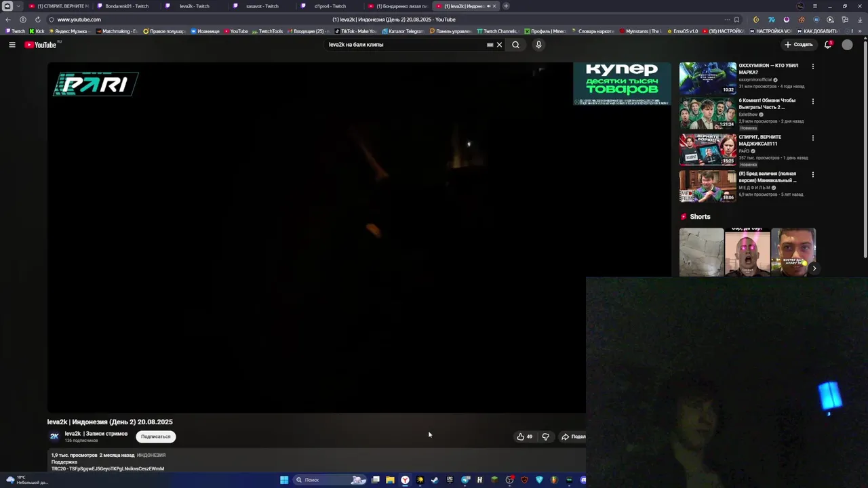The height and width of the screenshot is (488, 868).
Task: Start voice search with the microphone icon
Action: pos(538,45)
